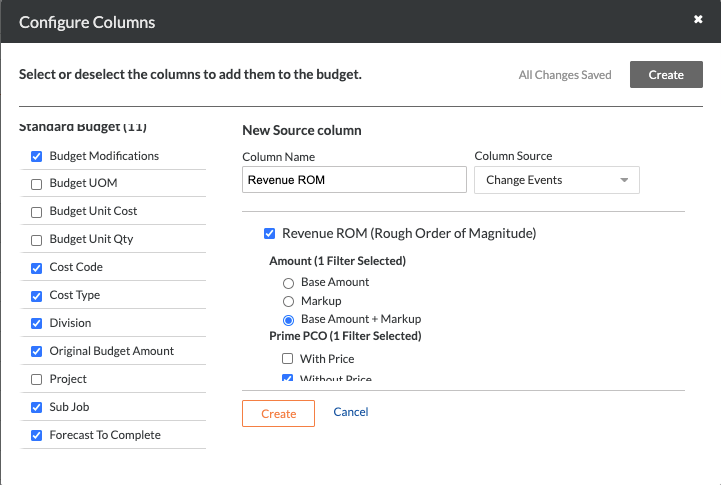This screenshot has width=721, height=485.
Task: Uncheck Revenue ROM (Rough Order of Magnitude)
Action: (x=269, y=234)
